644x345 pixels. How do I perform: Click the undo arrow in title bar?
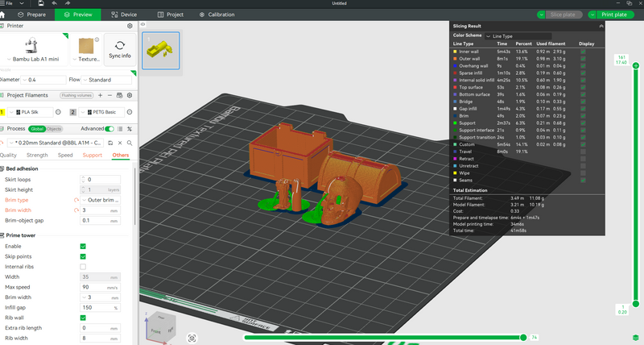54,3
